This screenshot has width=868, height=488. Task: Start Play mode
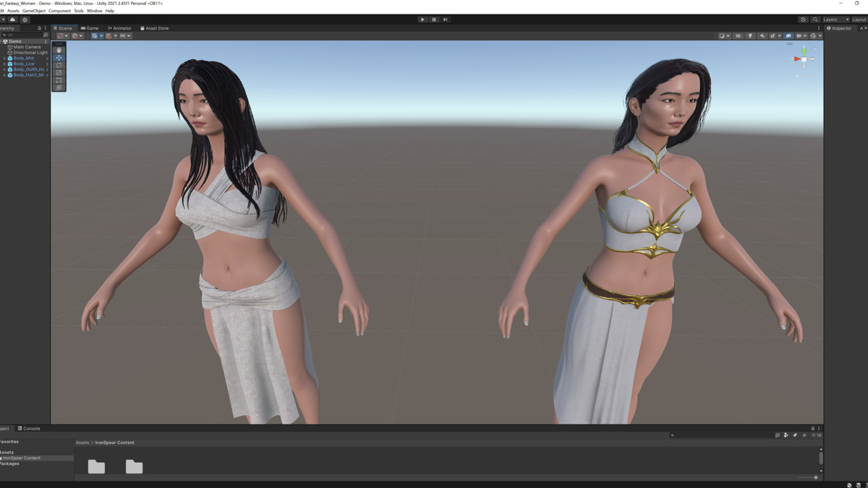pos(422,20)
